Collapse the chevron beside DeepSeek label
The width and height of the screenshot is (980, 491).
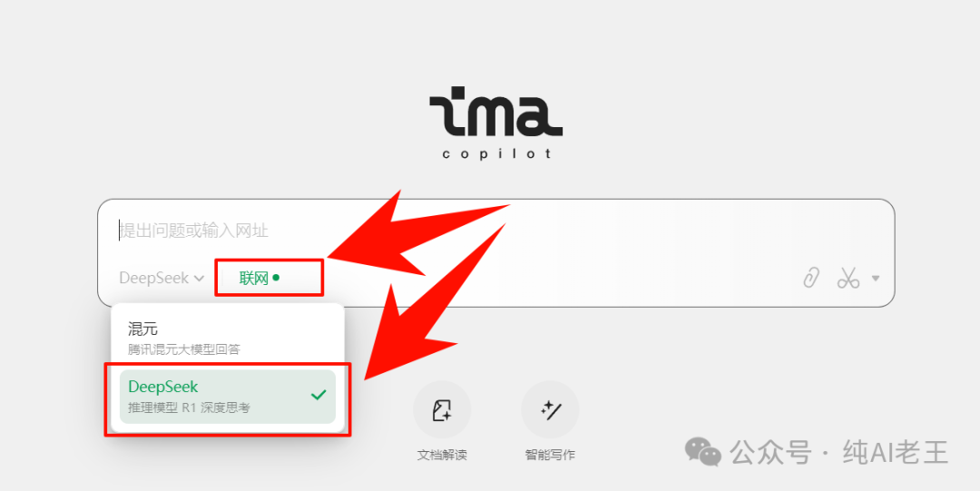(199, 279)
